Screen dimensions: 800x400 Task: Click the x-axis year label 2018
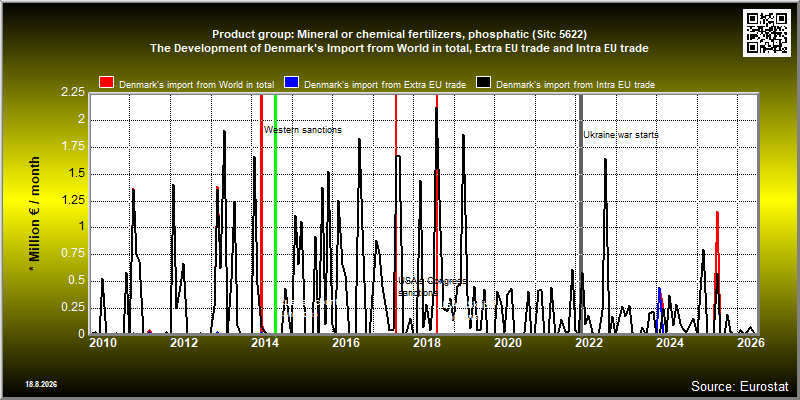pos(427,343)
